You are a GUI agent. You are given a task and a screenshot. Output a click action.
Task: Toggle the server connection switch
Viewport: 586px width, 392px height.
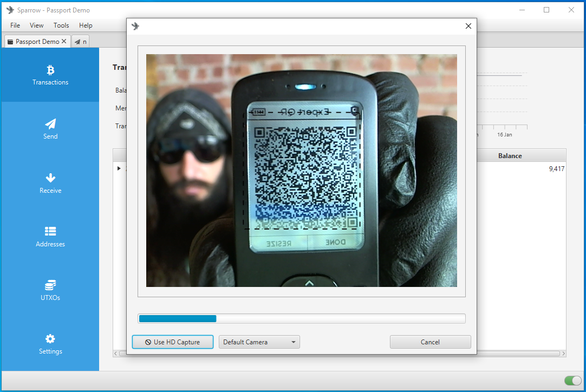[x=573, y=381]
